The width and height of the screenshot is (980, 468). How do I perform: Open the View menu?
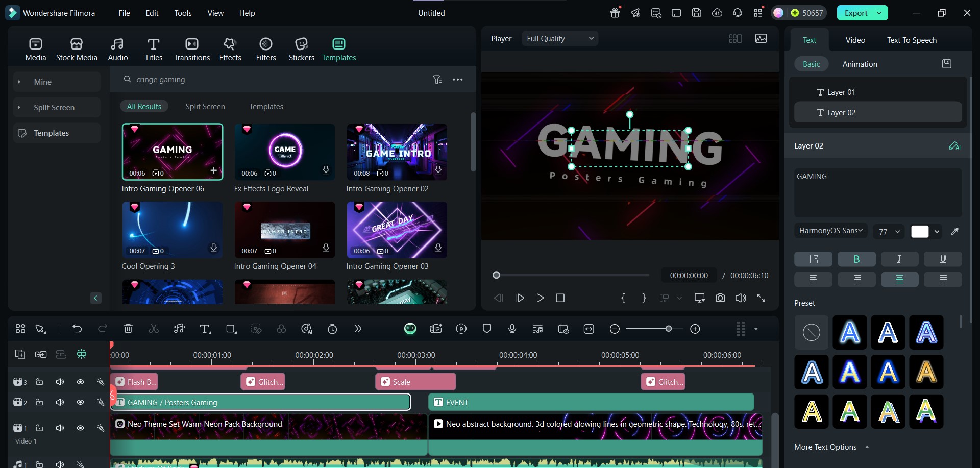pos(215,13)
